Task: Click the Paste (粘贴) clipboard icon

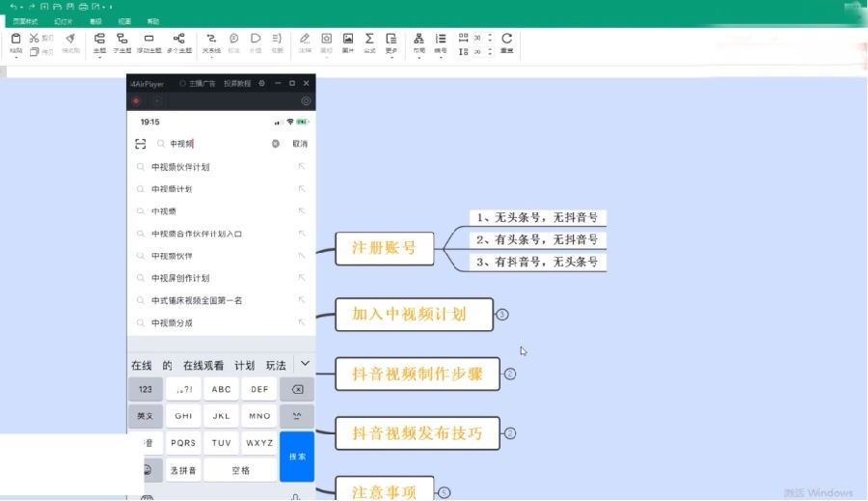Action: [x=16, y=39]
